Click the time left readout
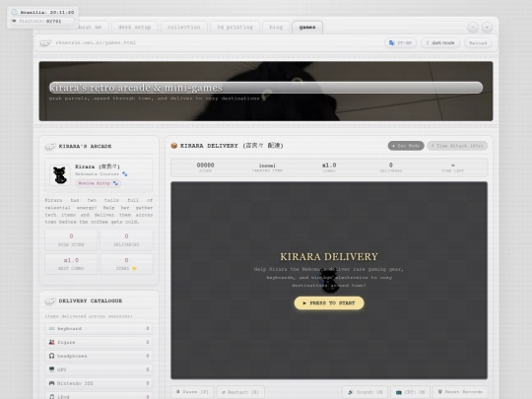Screen dimensions: 532x399 452,166
